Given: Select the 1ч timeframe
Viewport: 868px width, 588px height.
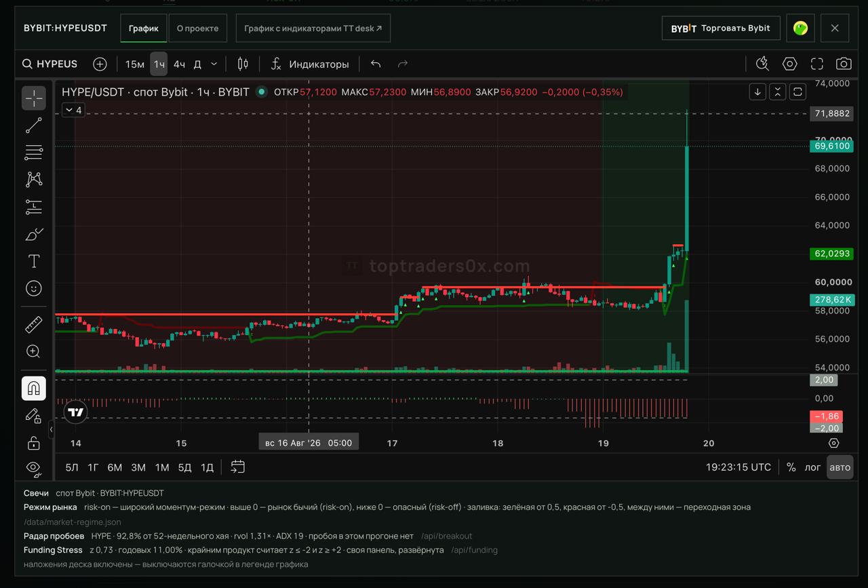Looking at the screenshot, I should pos(159,64).
